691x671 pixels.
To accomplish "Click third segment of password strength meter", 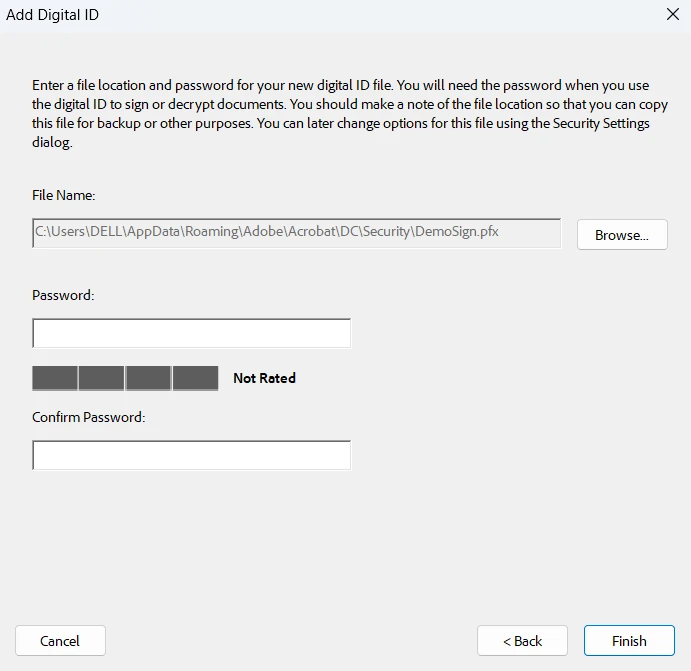I will point(148,378).
